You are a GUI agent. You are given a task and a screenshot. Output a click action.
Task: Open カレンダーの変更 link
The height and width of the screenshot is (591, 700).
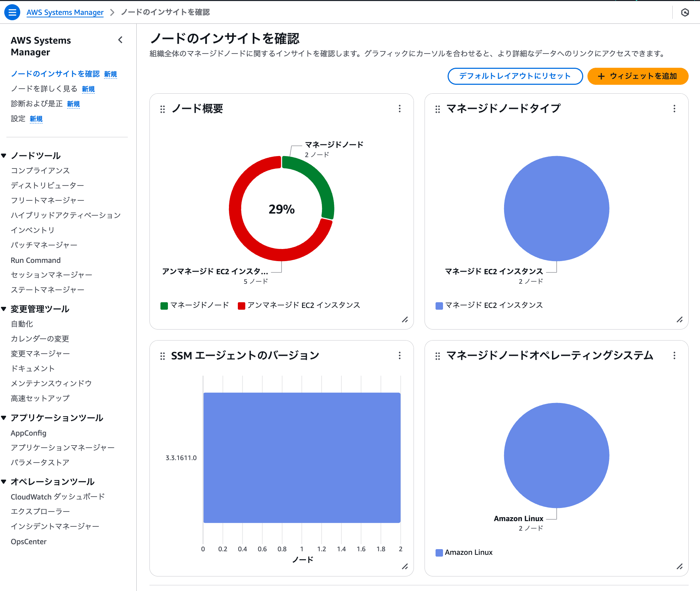coord(40,339)
